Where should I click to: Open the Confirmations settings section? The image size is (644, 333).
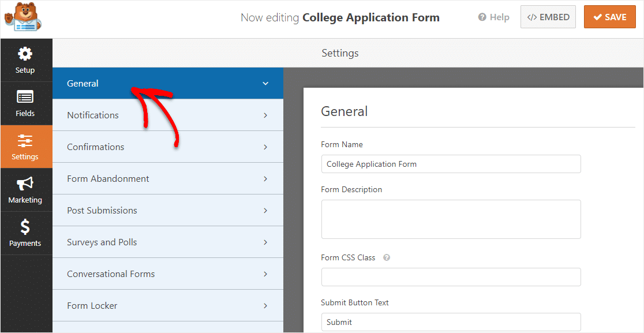(168, 147)
